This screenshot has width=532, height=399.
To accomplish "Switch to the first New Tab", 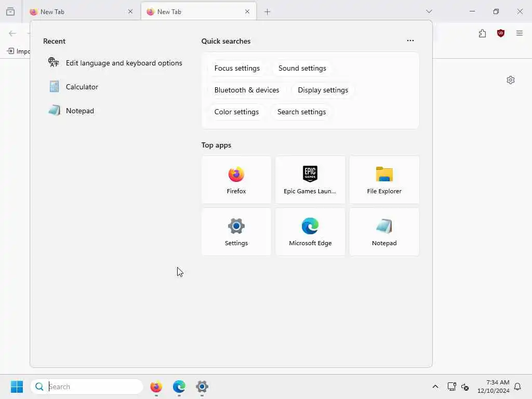I will click(81, 12).
